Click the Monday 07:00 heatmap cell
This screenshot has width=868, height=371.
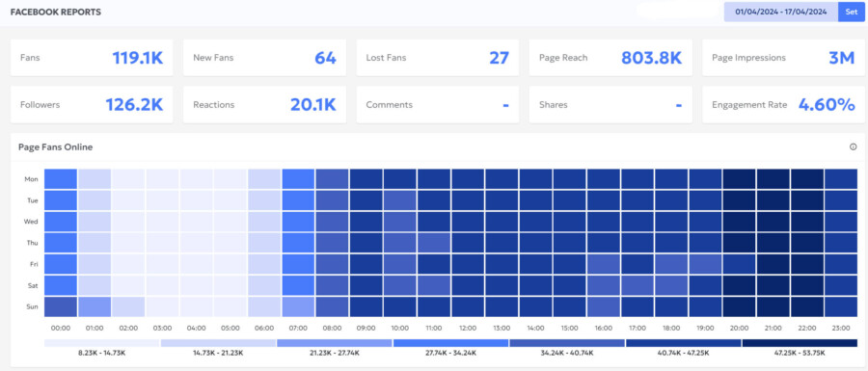298,179
